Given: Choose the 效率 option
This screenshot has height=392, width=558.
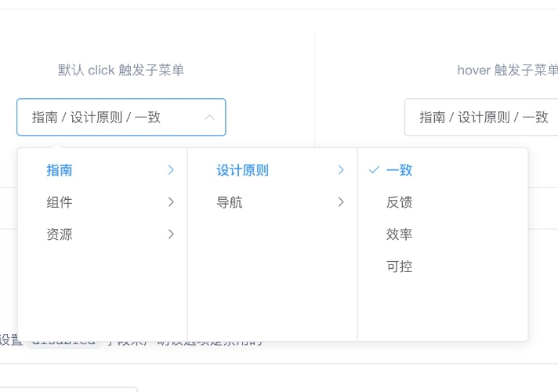Looking at the screenshot, I should tap(399, 234).
